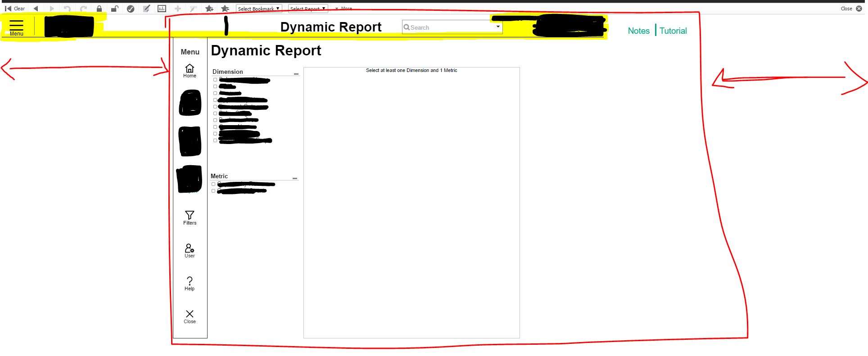Click the greyed wand icon in toolbar
This screenshot has height=356, width=868.
point(193,9)
